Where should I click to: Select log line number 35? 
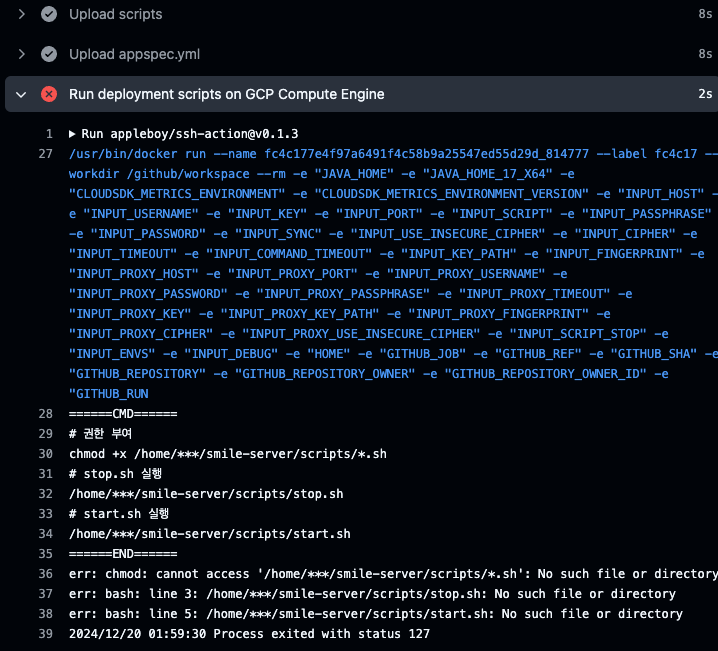[x=46, y=554]
